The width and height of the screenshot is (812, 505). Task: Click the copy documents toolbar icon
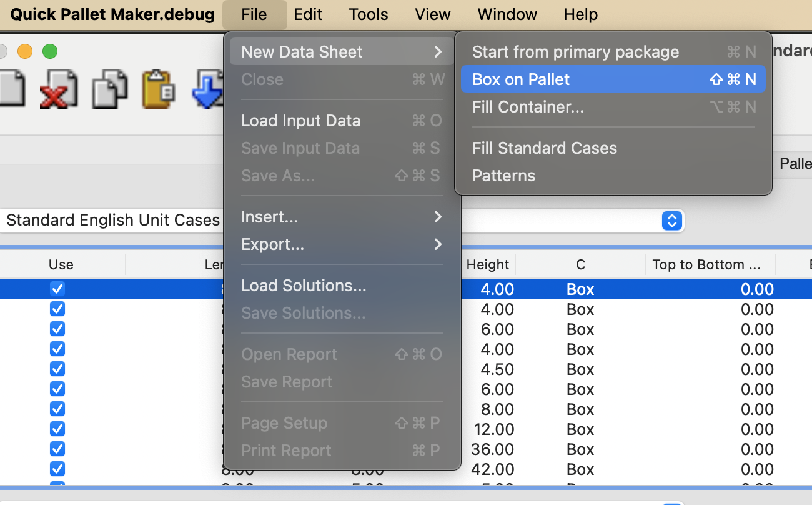tap(110, 89)
